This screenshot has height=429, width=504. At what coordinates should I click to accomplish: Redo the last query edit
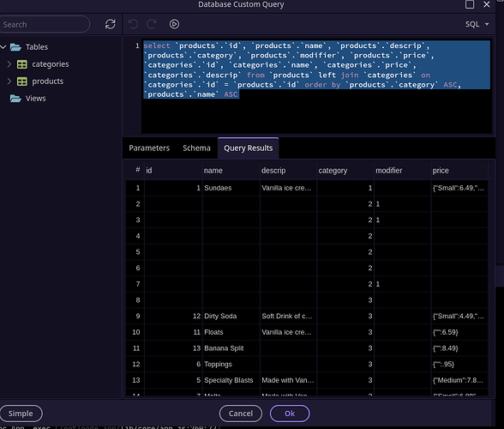(x=152, y=24)
